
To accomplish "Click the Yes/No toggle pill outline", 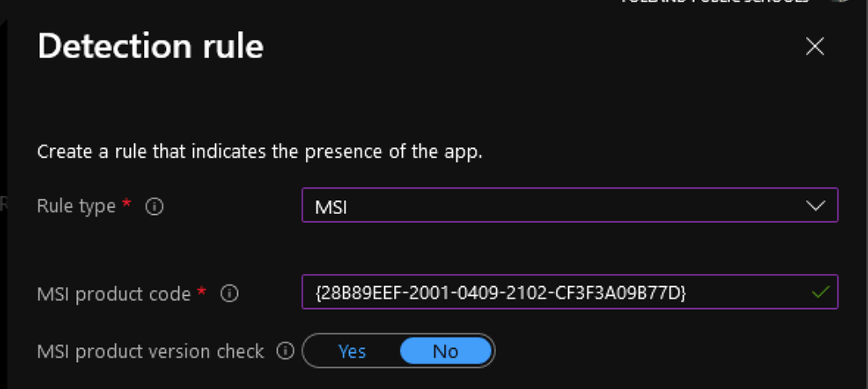I will click(399, 351).
